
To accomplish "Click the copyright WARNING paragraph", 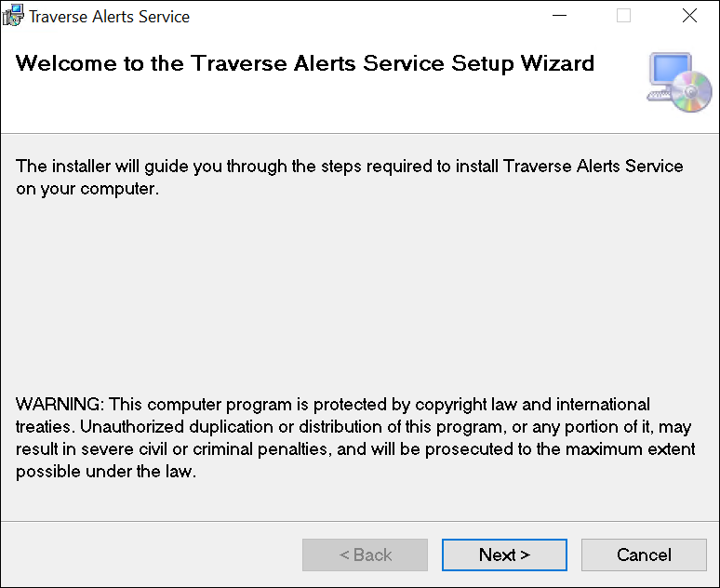I will [355, 437].
